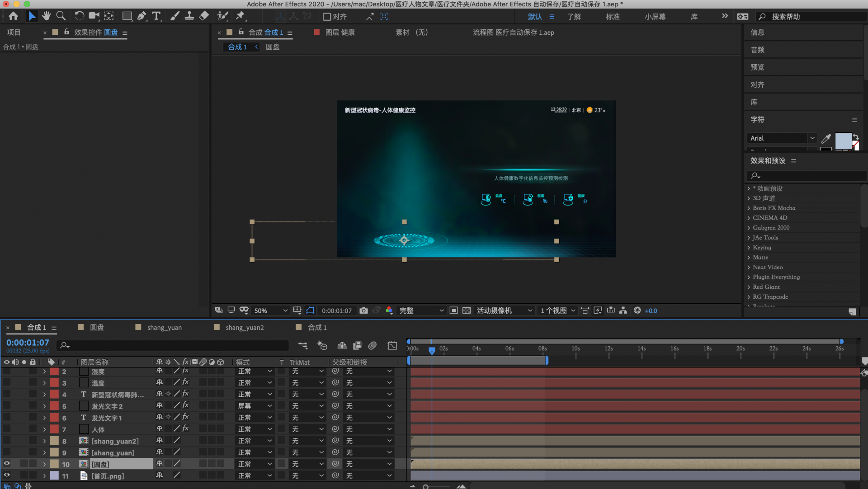Viewport: 868px width, 489px height.
Task: Select the Eraser tool
Action: (204, 16)
